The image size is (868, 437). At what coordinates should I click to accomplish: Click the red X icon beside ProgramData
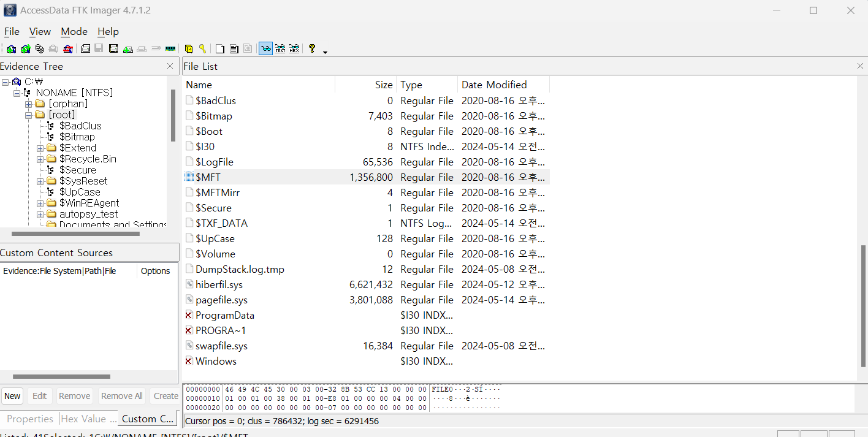(189, 315)
